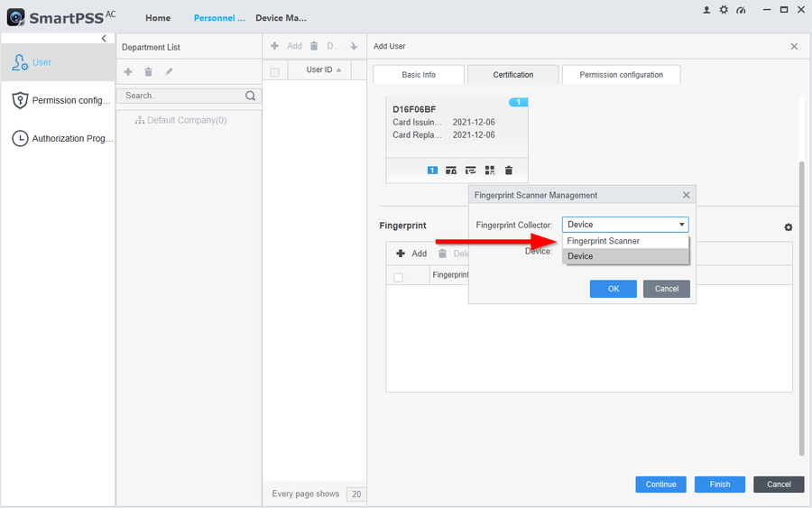
Task: Click the fingerprint settings gear icon
Action: 788,227
